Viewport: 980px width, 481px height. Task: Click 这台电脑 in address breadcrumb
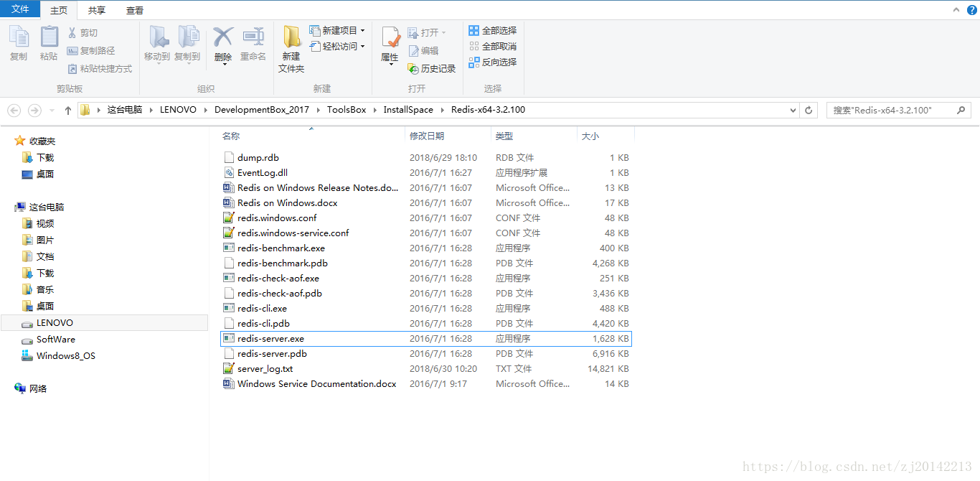point(125,110)
